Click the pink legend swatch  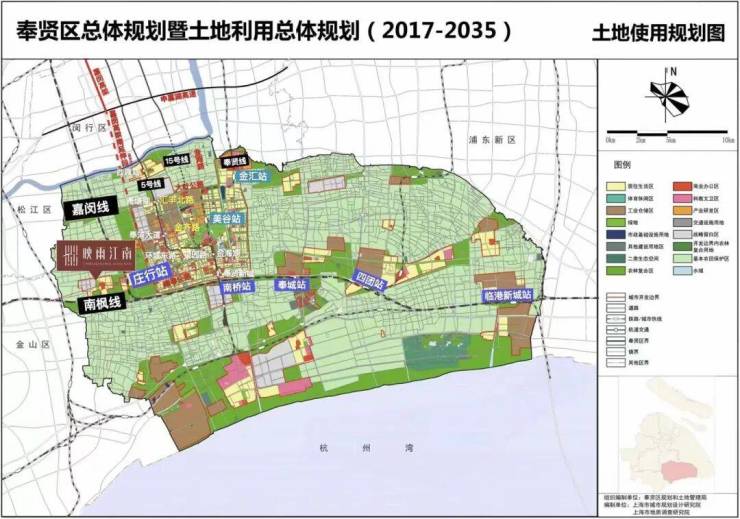coord(681,199)
